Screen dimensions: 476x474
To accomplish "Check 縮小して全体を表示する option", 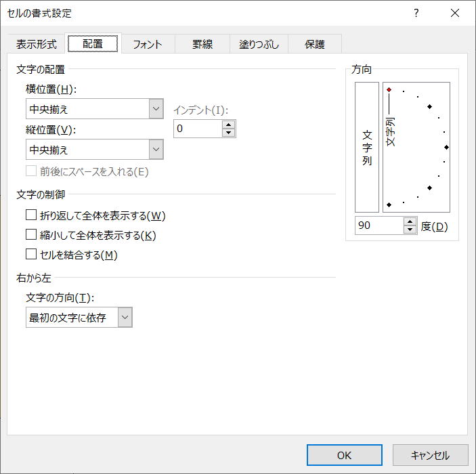I will point(31,235).
